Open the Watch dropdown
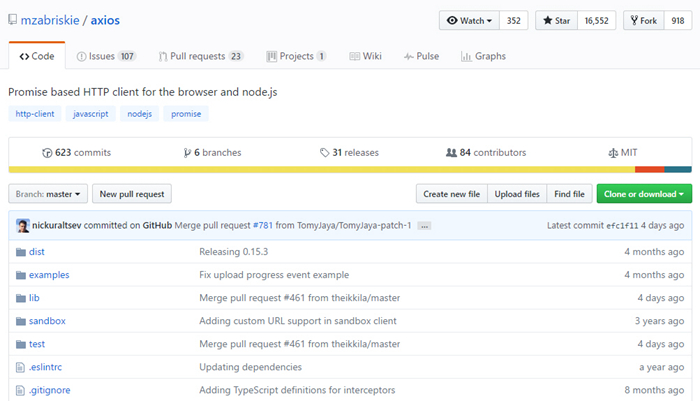Image resolution: width=700 pixels, height=401 pixels. [469, 21]
